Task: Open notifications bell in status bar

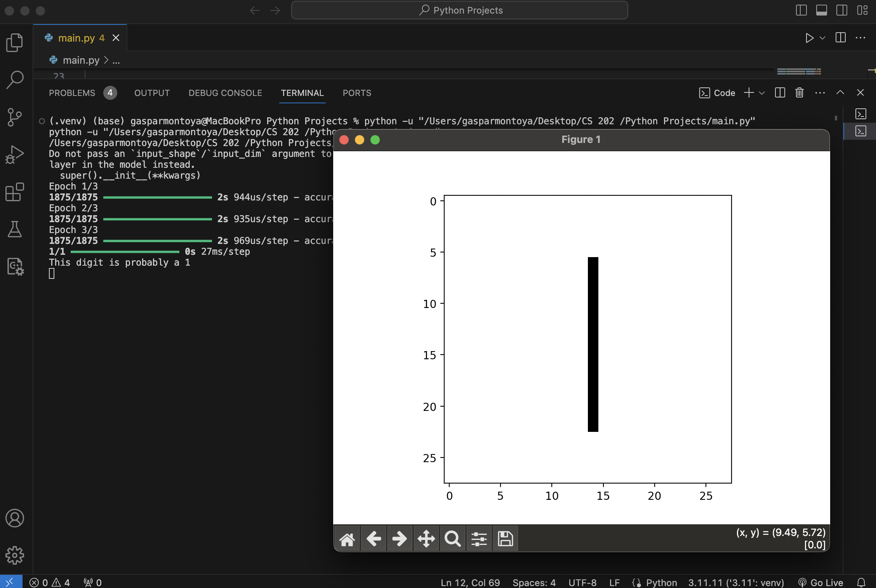Action: point(861,582)
